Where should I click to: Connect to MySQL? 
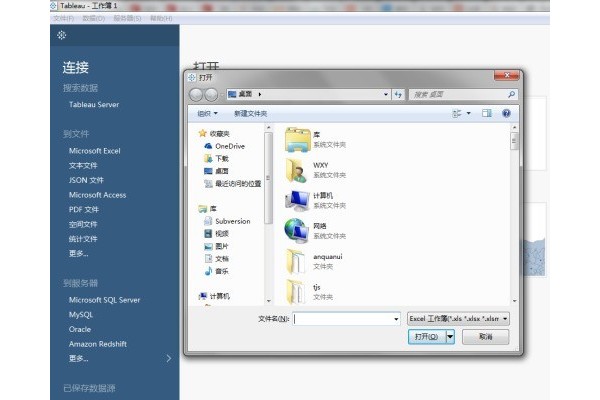tap(81, 315)
